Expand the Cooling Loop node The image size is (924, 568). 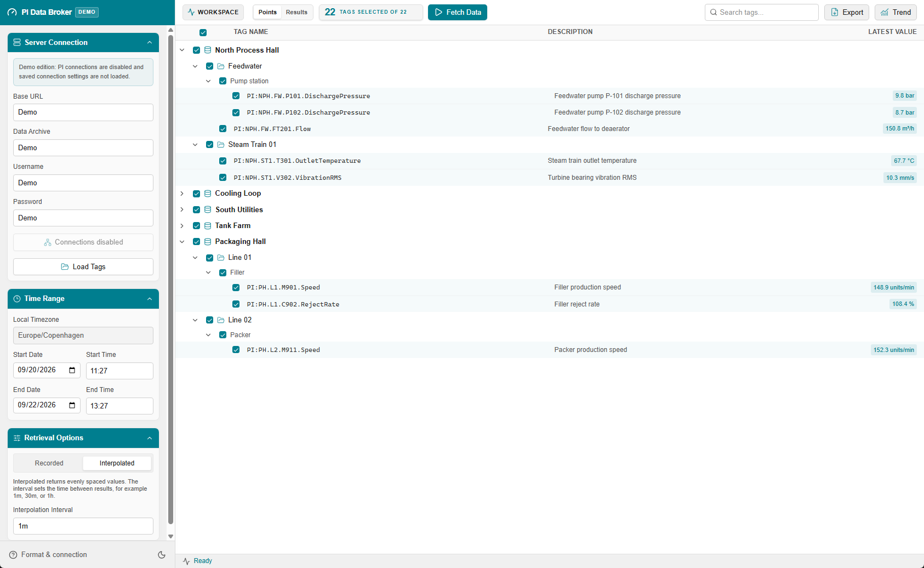point(182,194)
